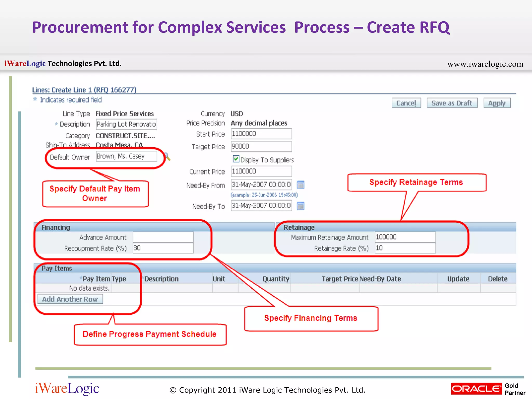Click the Retainage Rate (%) field
This screenshot has height=399, width=532.
(405, 248)
